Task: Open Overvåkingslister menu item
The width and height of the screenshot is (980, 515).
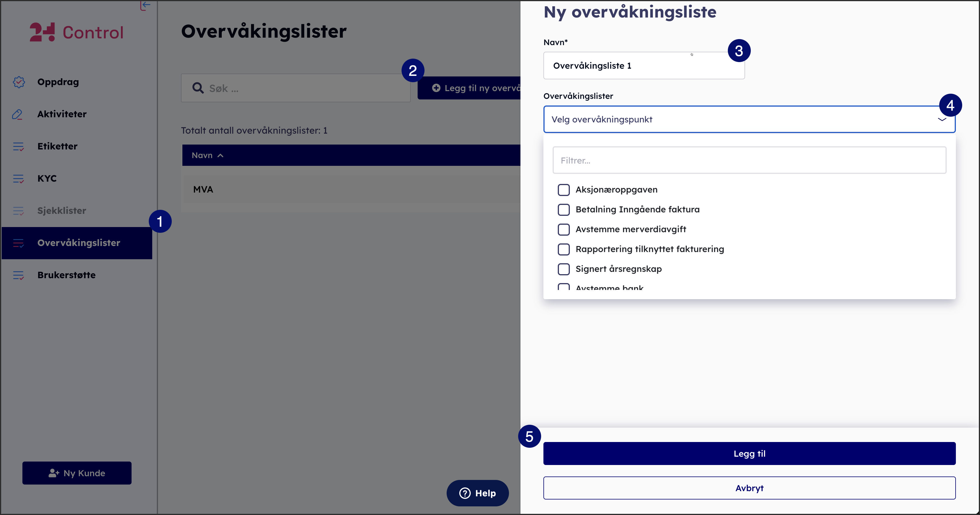Action: [78, 243]
